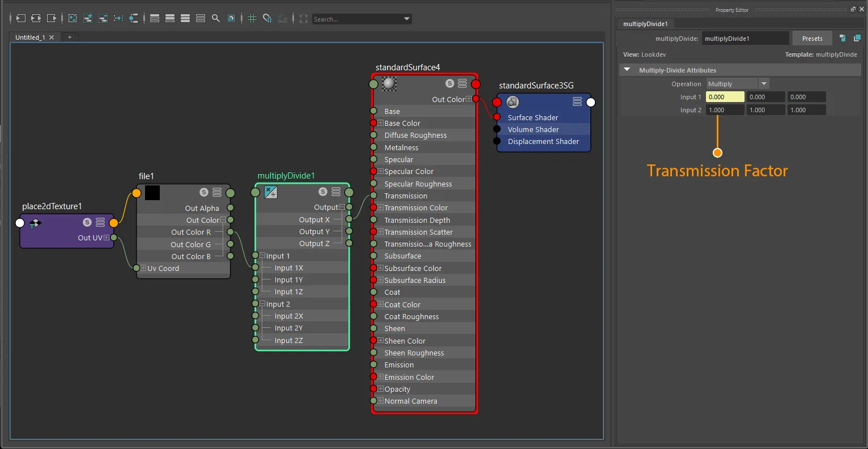Click the Presets button
The width and height of the screenshot is (868, 449).
tap(812, 39)
